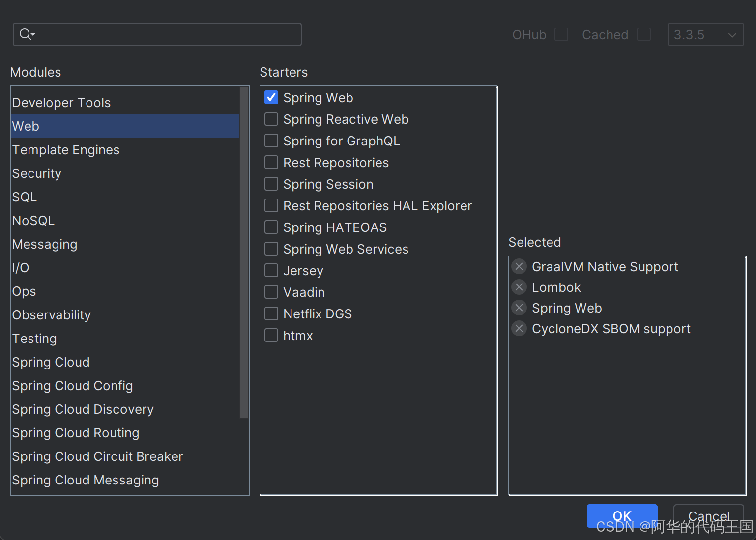Remove Lombok from Selected list
This screenshot has width=756, height=540.
click(519, 287)
